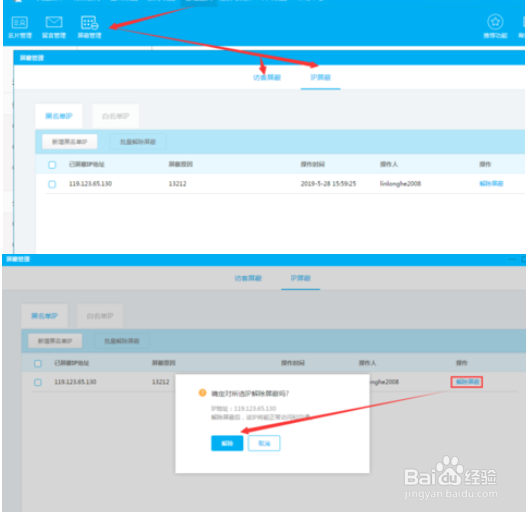Open 推荐功能 star recommended features icon
The width and height of the screenshot is (527, 512).
coord(495,27)
